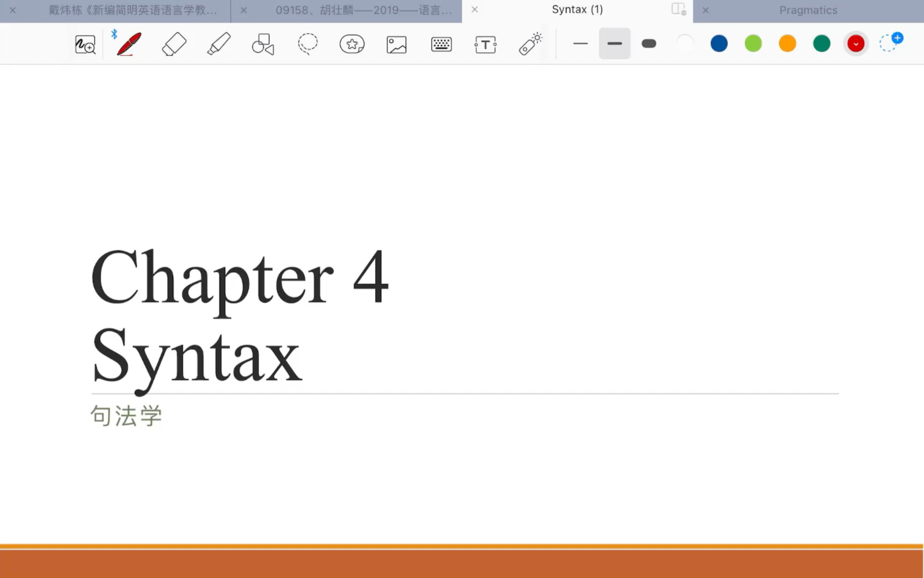The image size is (924, 578).
Task: Open split view icon in Syntax tab
Action: (679, 9)
